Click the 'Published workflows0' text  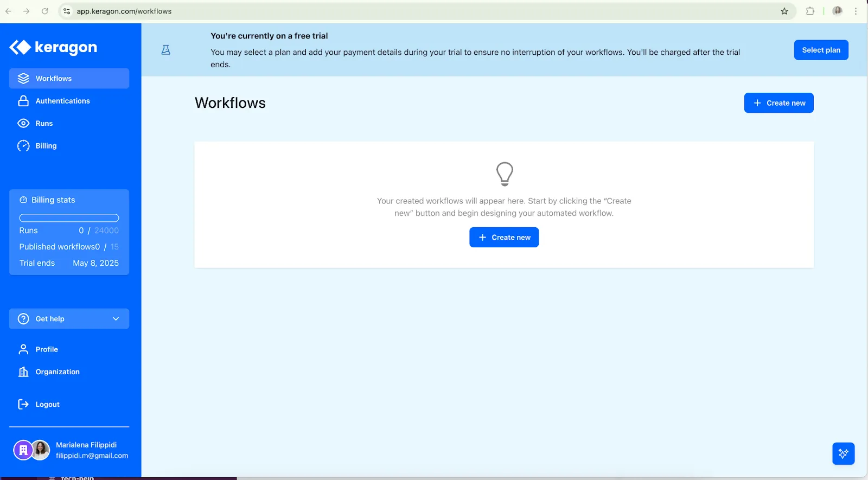[60, 247]
